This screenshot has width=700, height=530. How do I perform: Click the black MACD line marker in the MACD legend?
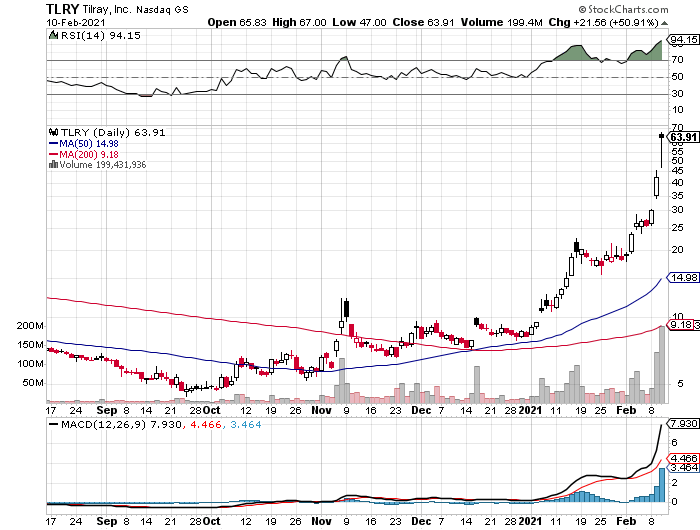coord(54,424)
